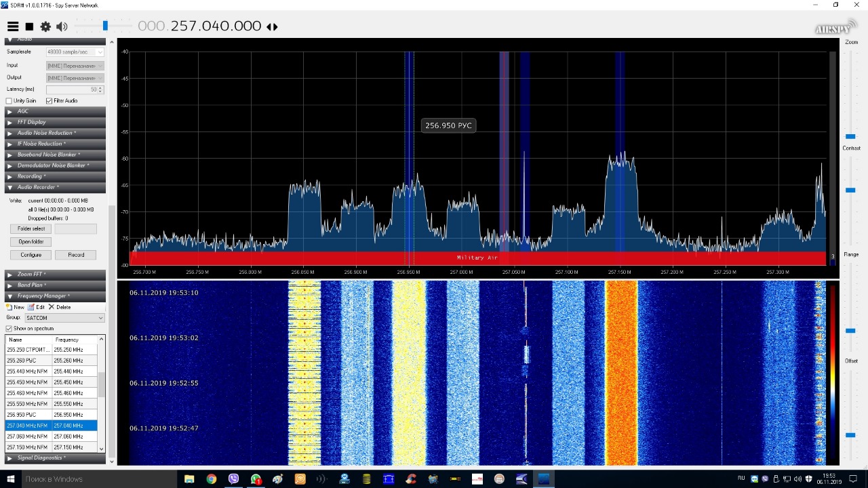
Task: Expand the AGC panel
Action: click(55, 111)
